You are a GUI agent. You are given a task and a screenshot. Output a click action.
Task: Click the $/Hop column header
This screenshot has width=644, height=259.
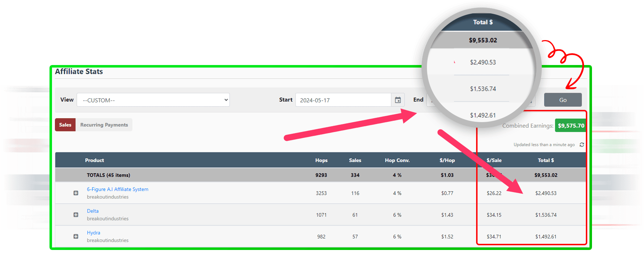pyautogui.click(x=447, y=160)
